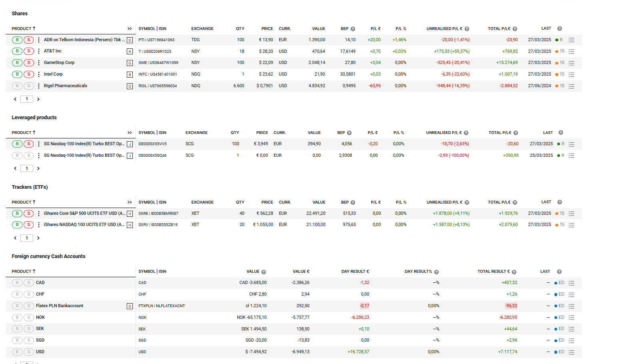
Task: Go to next page in Leveraged products pagination
Action: click(x=38, y=169)
